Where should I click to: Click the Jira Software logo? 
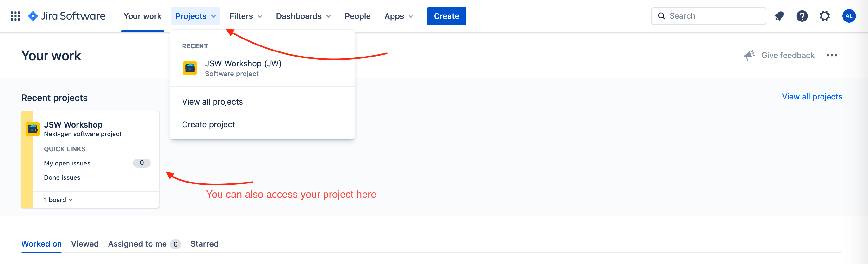pos(67,16)
